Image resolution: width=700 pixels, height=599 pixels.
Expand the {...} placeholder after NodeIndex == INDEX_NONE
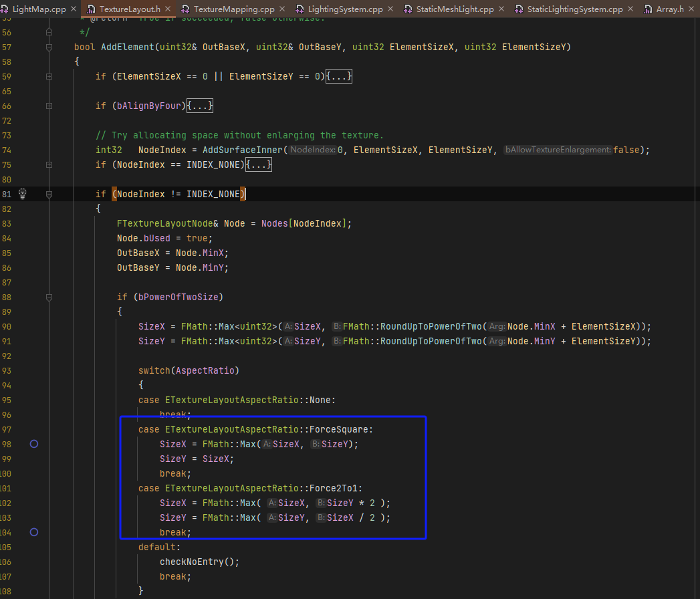click(259, 164)
